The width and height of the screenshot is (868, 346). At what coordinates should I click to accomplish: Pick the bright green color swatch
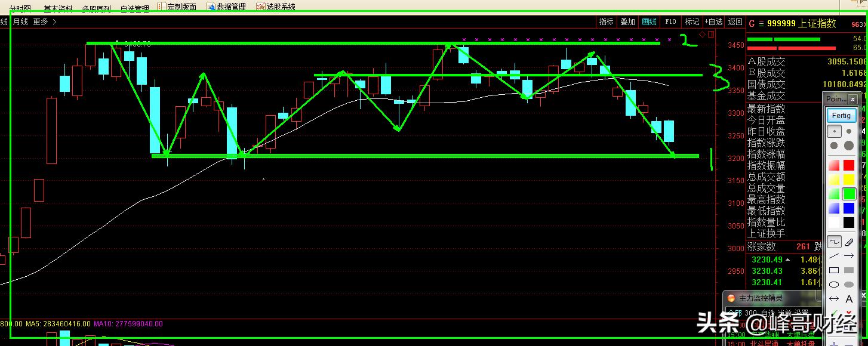pos(849,194)
